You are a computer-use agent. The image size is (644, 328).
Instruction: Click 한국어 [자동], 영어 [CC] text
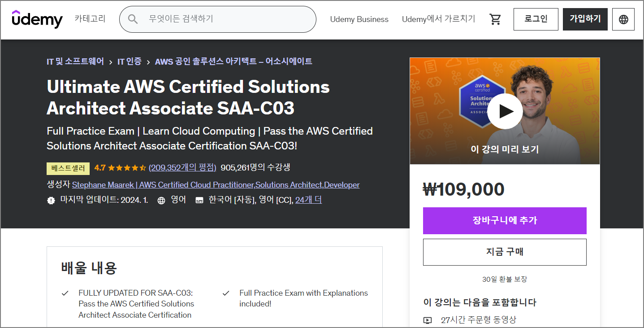click(251, 200)
